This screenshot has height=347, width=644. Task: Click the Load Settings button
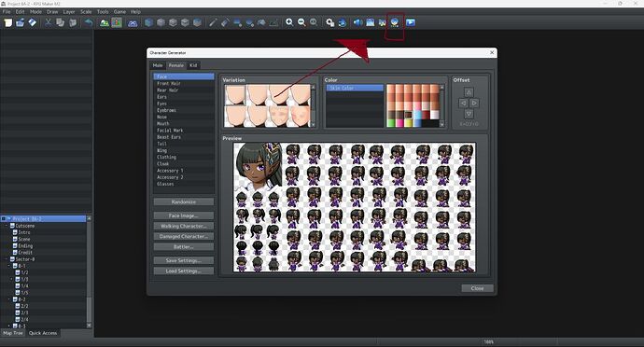(x=184, y=271)
